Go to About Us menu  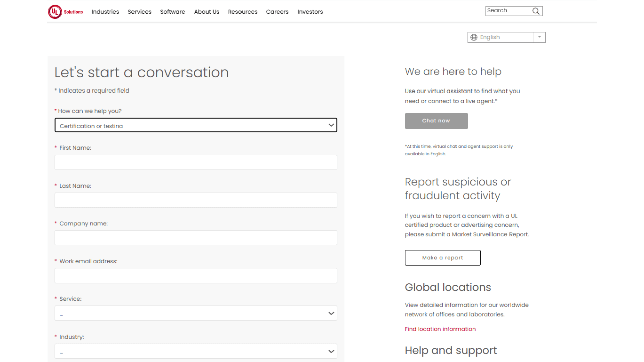tap(206, 12)
